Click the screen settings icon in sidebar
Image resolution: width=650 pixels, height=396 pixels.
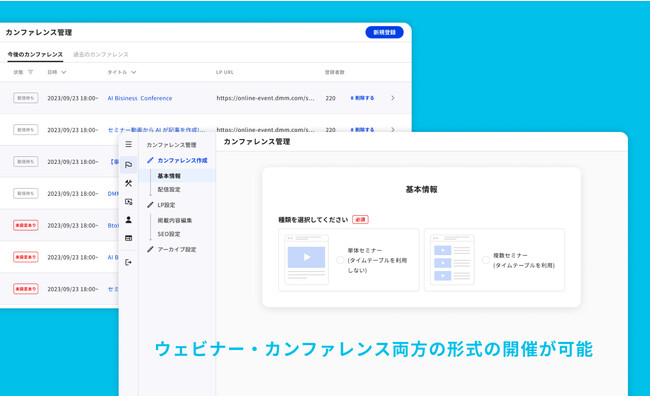coord(129,202)
